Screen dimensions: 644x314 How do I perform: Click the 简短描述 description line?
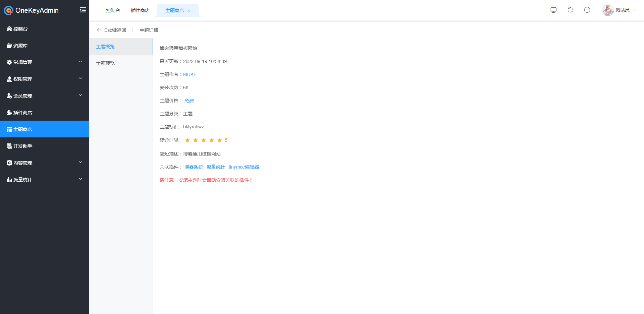190,154
